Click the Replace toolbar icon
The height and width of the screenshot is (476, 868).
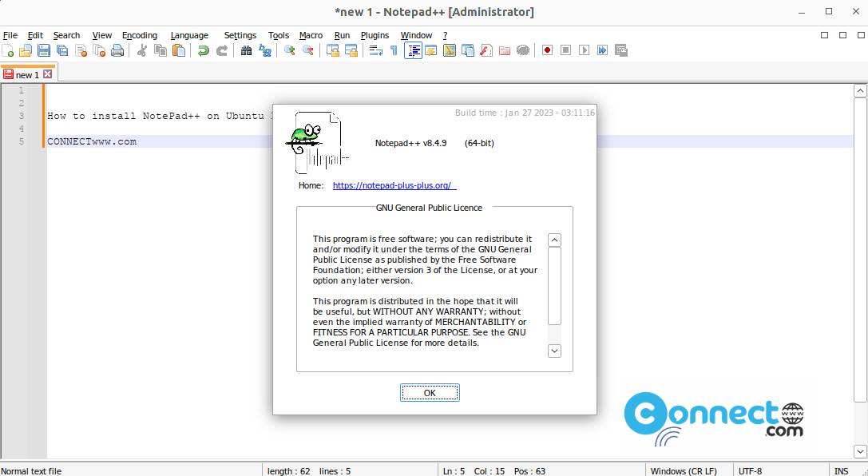pos(265,51)
